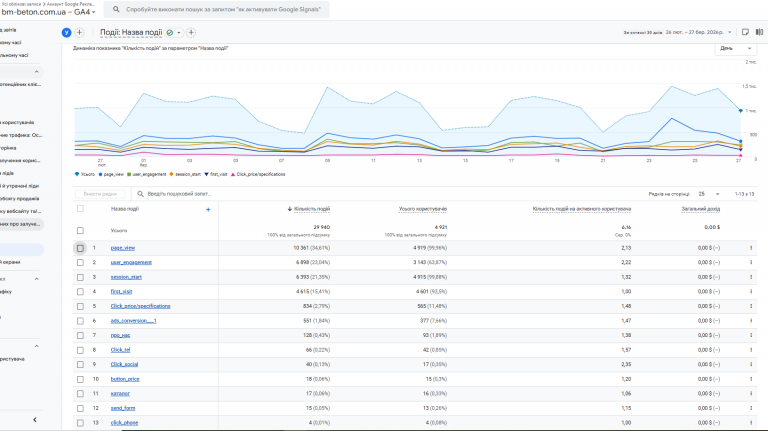The height and width of the screenshot is (431, 768).
Task: Sort by the 'Усього користувачів' column header
Action: (x=422, y=209)
